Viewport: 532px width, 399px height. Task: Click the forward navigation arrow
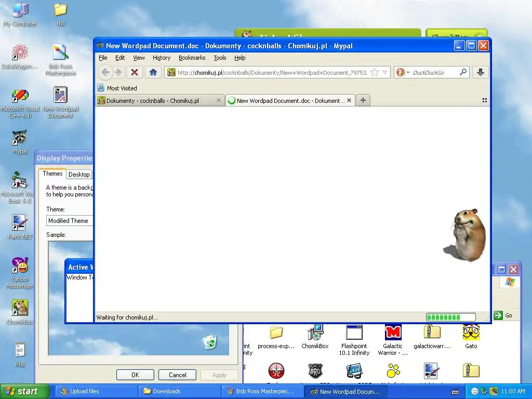click(118, 72)
